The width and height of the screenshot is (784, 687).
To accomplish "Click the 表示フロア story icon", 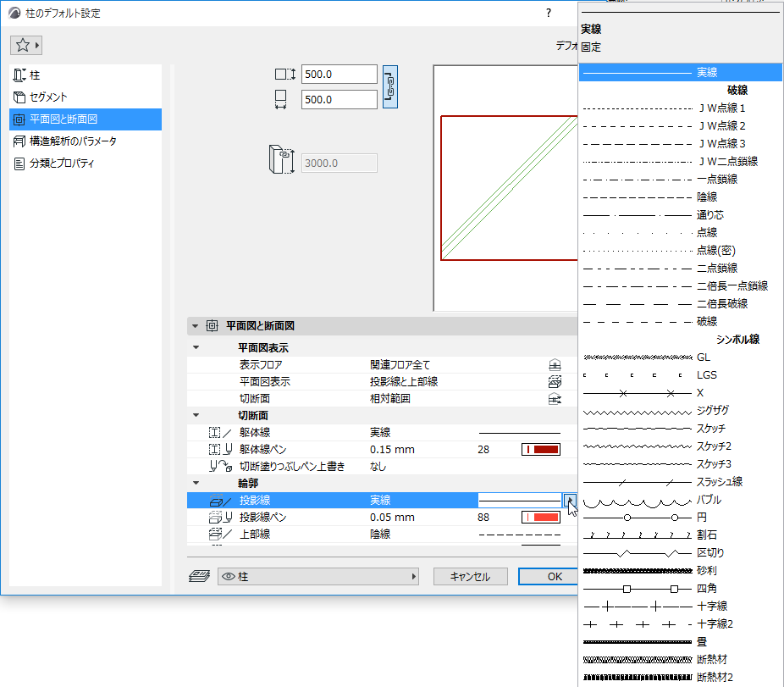I will click(555, 365).
